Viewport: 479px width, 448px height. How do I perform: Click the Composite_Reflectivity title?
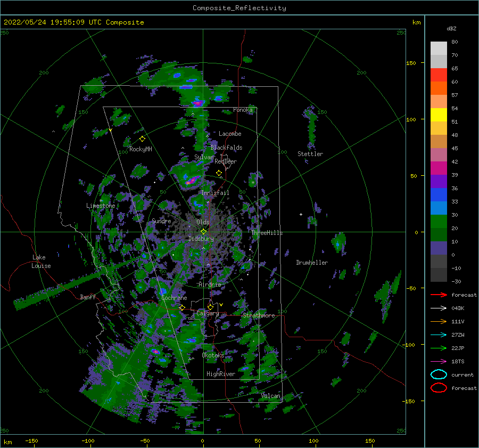point(239,8)
